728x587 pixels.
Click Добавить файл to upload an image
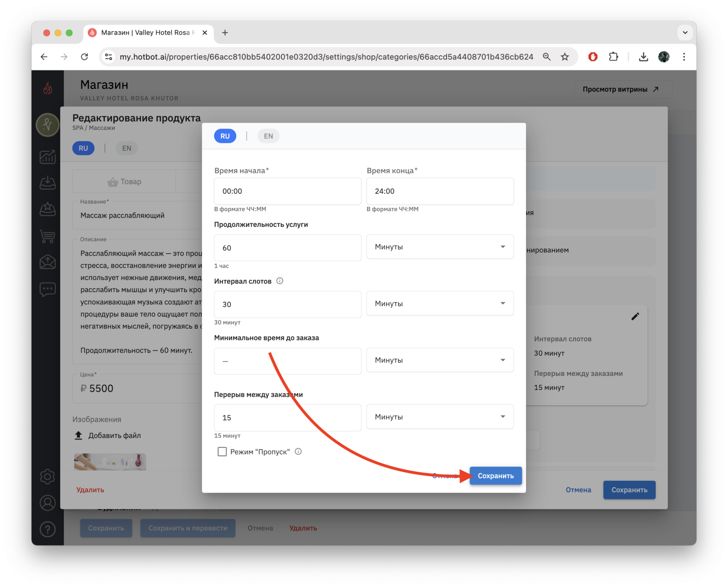(107, 435)
